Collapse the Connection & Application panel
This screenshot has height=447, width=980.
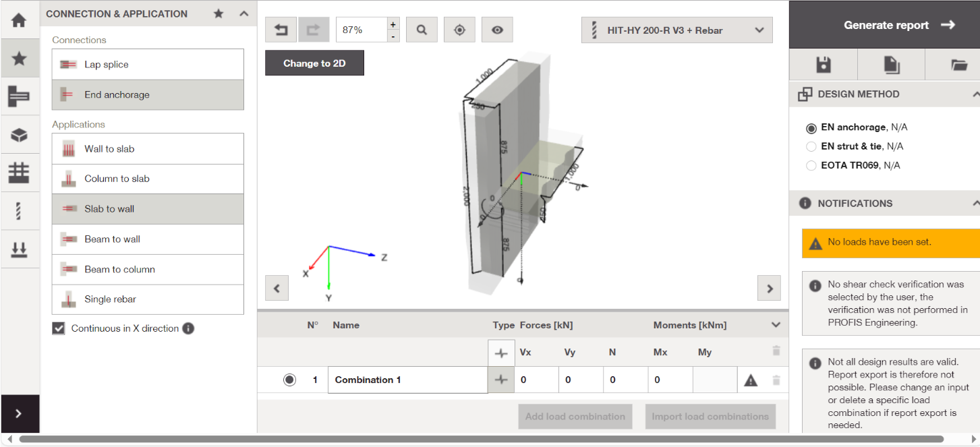pyautogui.click(x=244, y=13)
